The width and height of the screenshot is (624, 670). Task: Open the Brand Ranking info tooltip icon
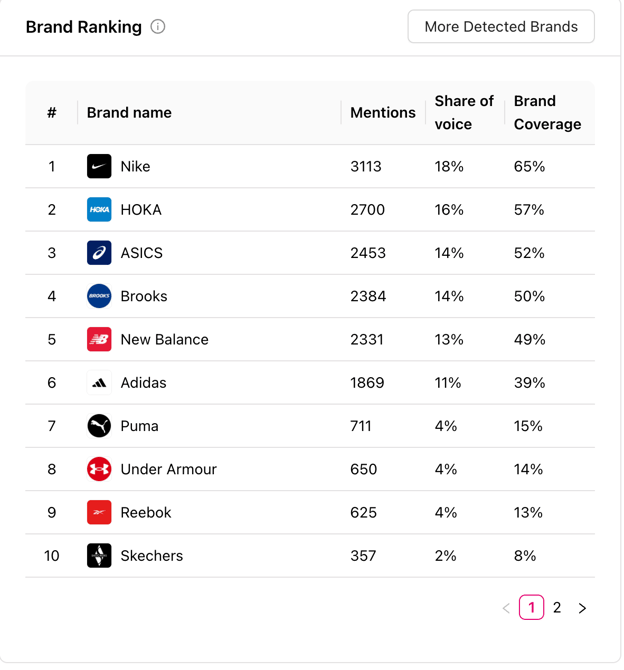click(x=158, y=27)
